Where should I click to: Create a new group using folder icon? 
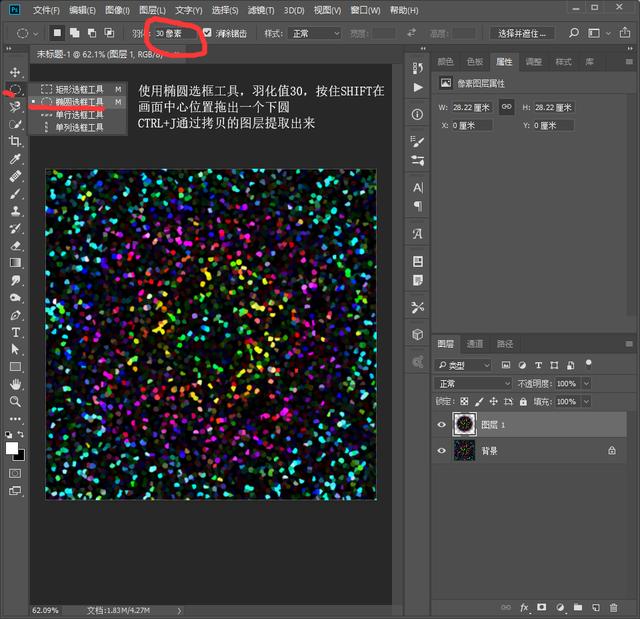pos(577,607)
